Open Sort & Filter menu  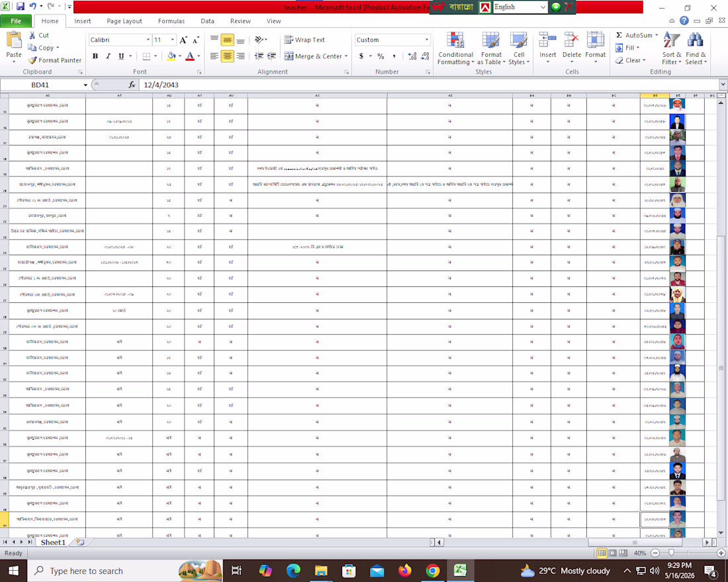click(671, 49)
